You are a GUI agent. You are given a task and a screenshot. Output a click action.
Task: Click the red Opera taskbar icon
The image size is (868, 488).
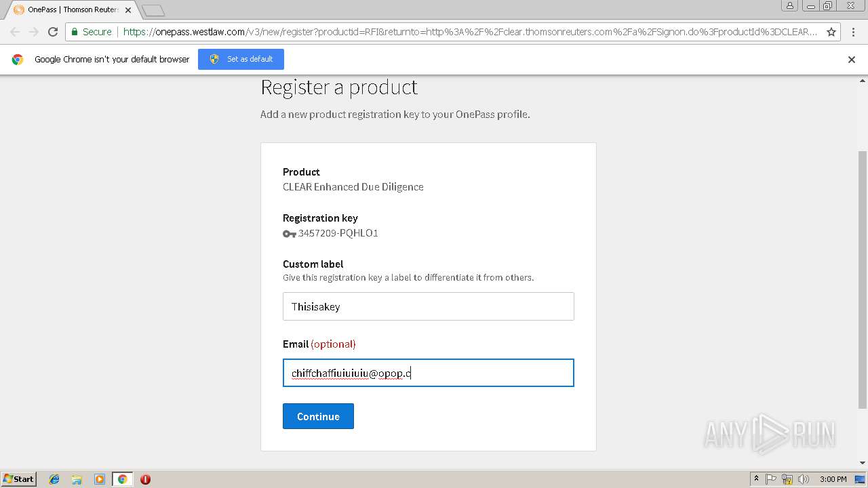click(x=145, y=479)
